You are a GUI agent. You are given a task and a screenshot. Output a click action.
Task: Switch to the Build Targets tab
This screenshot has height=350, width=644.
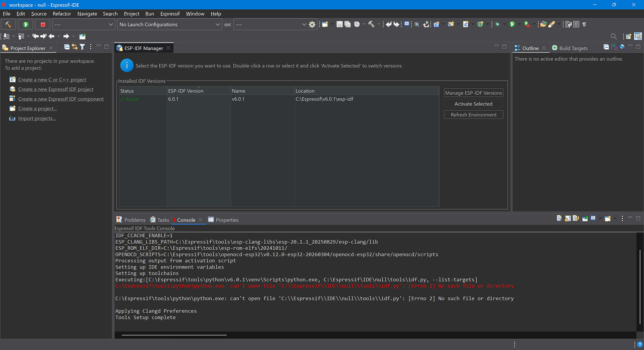pyautogui.click(x=570, y=48)
